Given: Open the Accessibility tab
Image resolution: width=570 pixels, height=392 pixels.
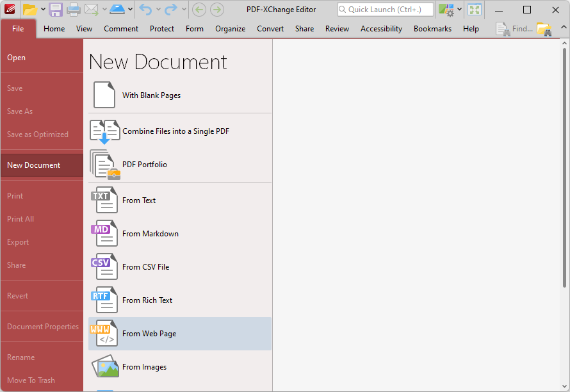Looking at the screenshot, I should [x=381, y=29].
